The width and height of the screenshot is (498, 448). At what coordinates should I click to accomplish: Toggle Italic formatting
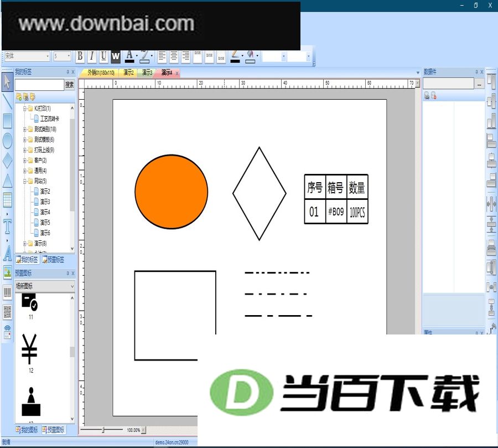coord(92,56)
